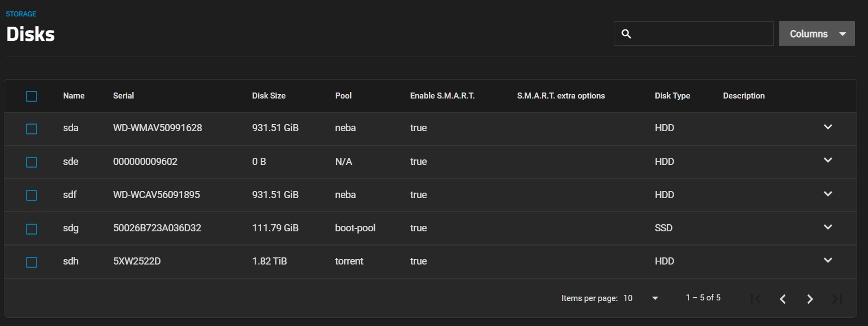Go to the next page
Viewport: 868px width, 326px height.
(810, 299)
